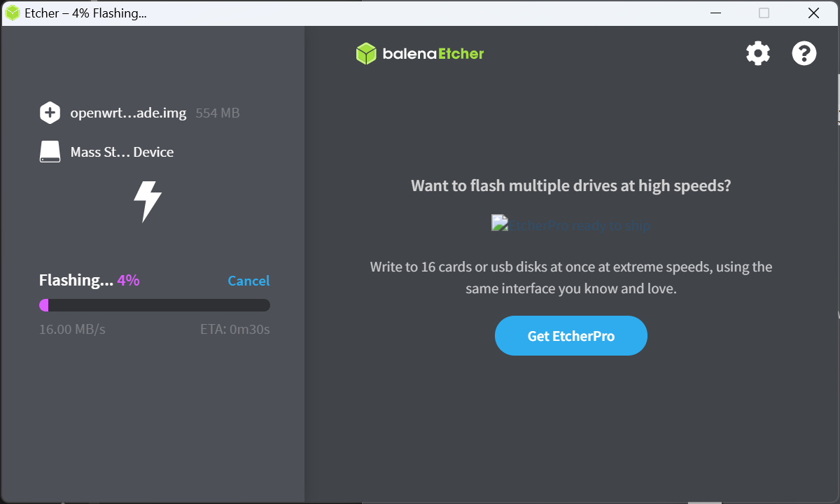Click the 554 MB file size label
Screen dimensions: 840x504
[x=218, y=113]
